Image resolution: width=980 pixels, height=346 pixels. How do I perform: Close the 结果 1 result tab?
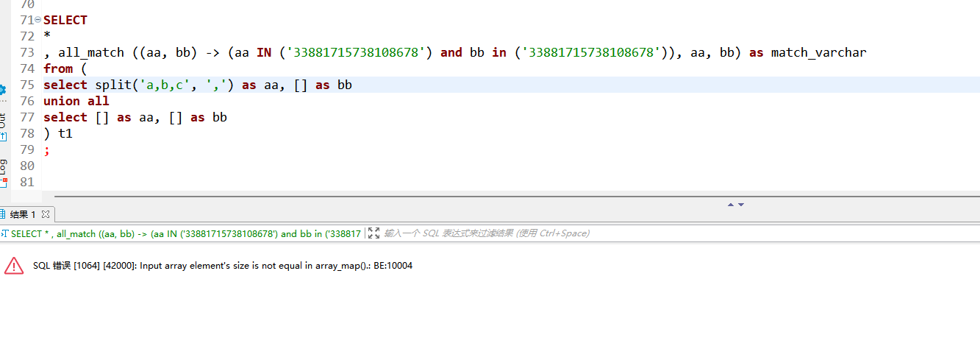point(45,214)
